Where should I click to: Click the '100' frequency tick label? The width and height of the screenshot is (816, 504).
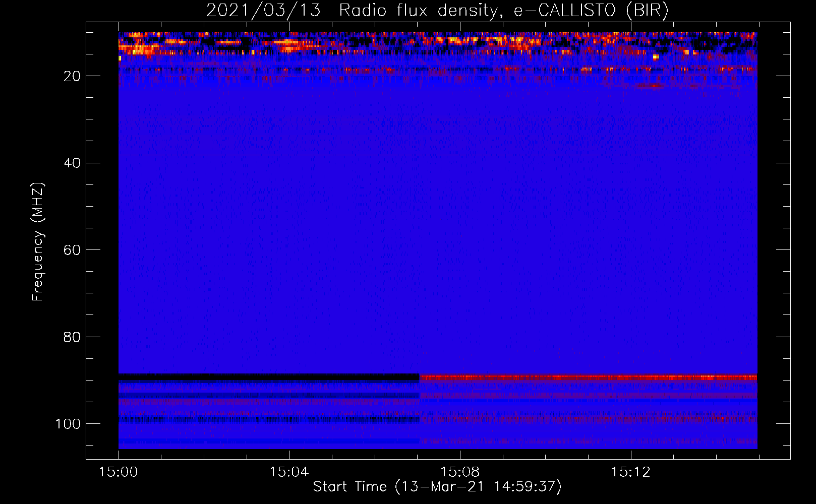pyautogui.click(x=68, y=424)
